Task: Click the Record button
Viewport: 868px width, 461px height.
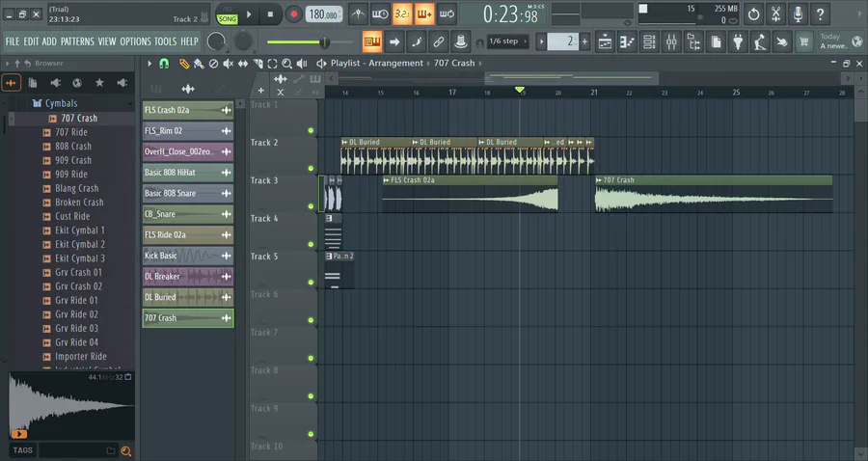Action: click(x=293, y=14)
